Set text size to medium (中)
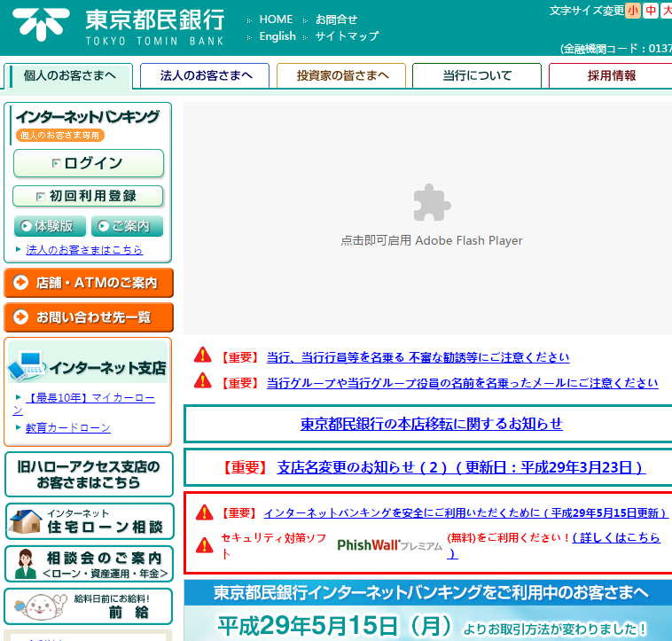Screen dimensions: 672x641 (651, 11)
